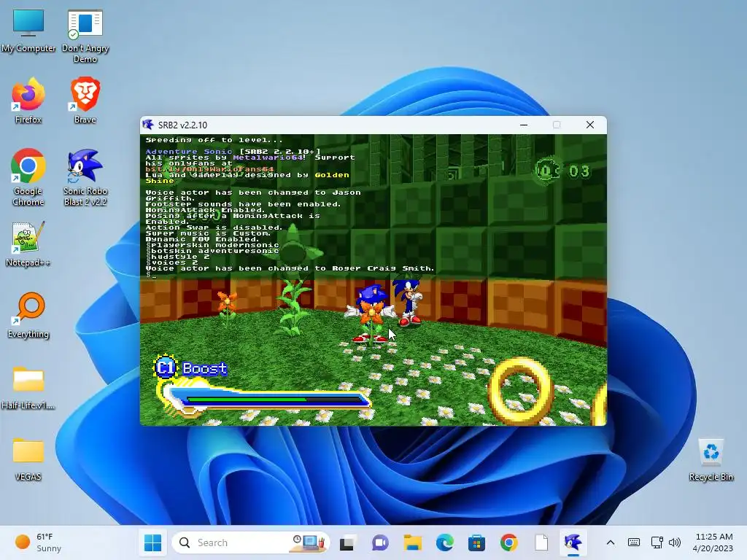Select the Half-Life.v1 folder on the desktop
The height and width of the screenshot is (560, 747).
point(28,386)
